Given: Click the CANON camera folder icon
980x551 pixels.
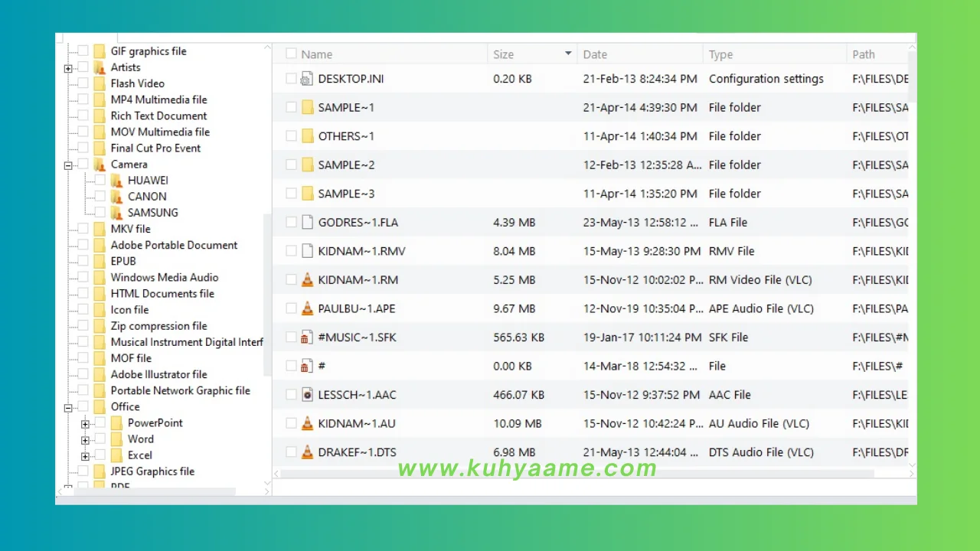Looking at the screenshot, I should coord(116,197).
